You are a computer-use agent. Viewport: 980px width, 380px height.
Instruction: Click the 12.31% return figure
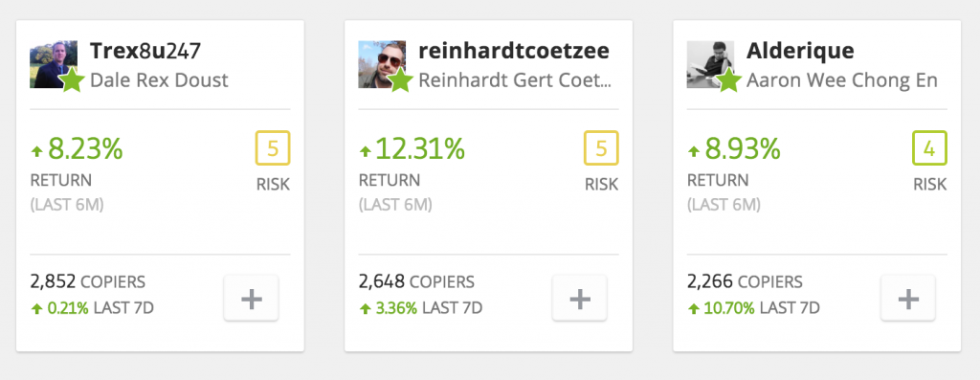point(420,149)
